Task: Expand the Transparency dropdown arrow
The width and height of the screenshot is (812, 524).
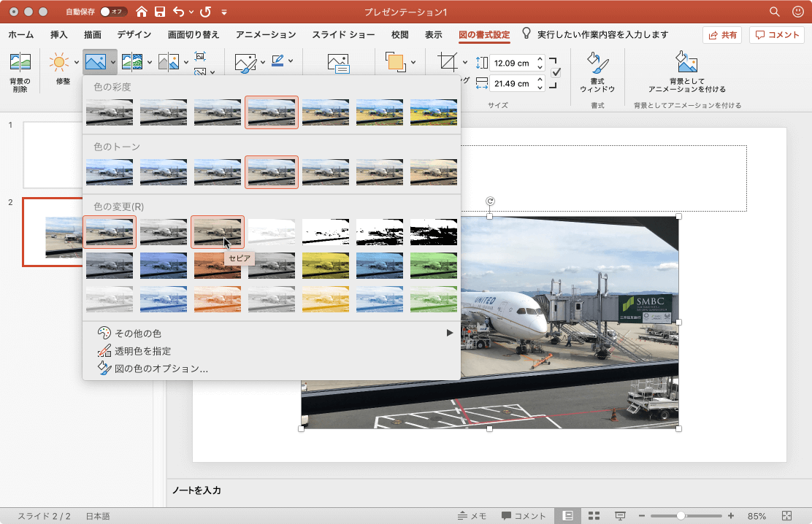Action: (x=186, y=63)
